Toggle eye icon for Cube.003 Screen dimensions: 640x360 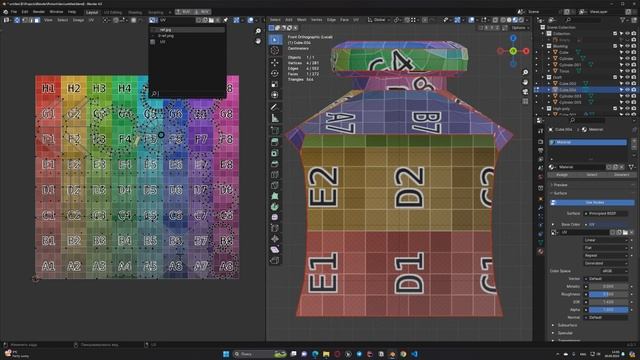tap(627, 83)
